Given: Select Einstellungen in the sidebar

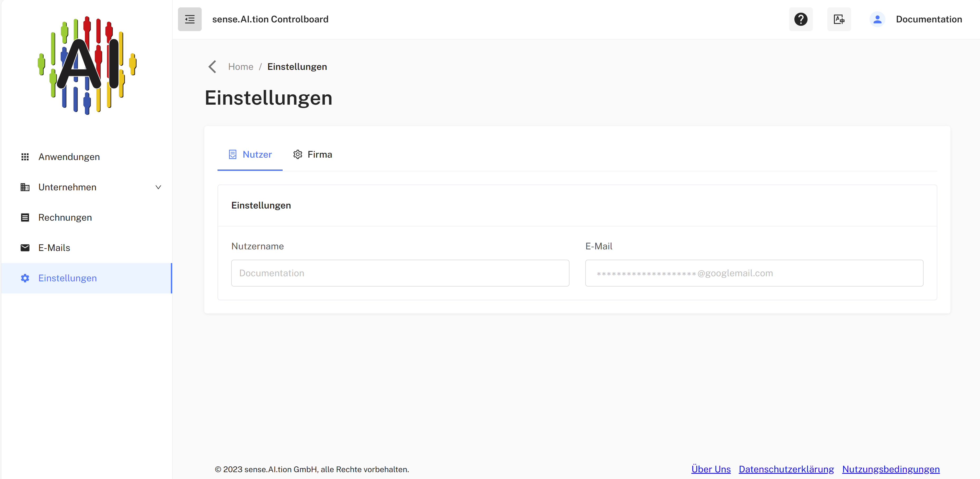Looking at the screenshot, I should (x=87, y=278).
